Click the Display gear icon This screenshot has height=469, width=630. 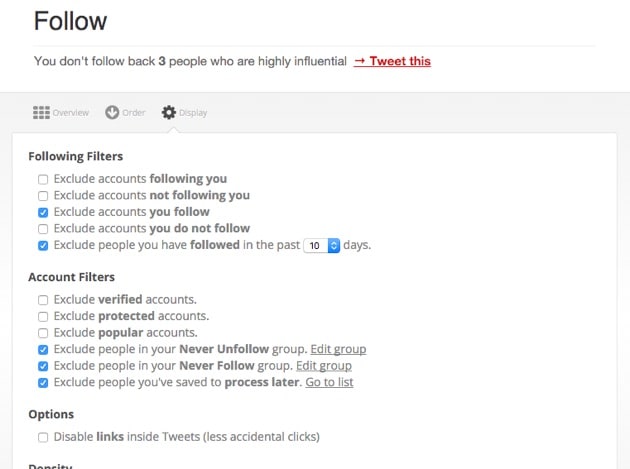169,112
